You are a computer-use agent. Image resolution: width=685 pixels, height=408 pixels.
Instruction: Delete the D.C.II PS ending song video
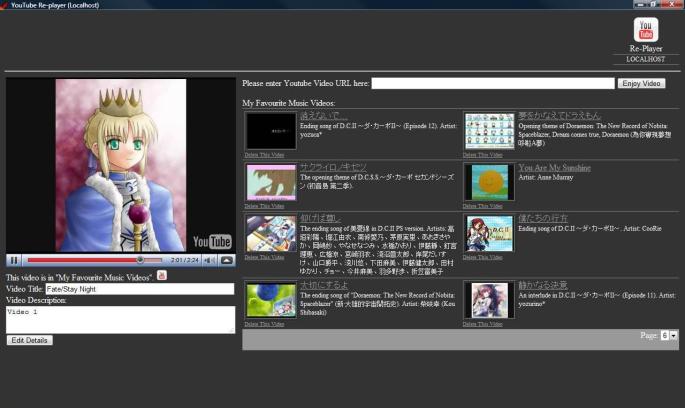[x=264, y=257]
